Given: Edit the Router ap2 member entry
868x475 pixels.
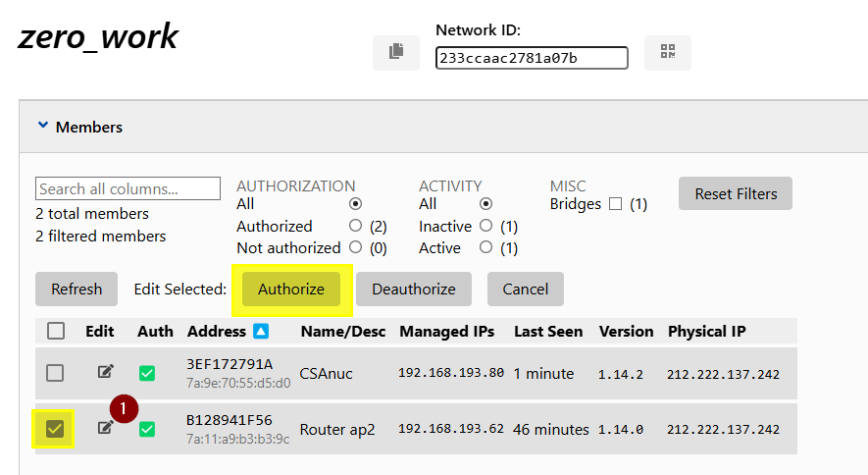Looking at the screenshot, I should [105, 427].
